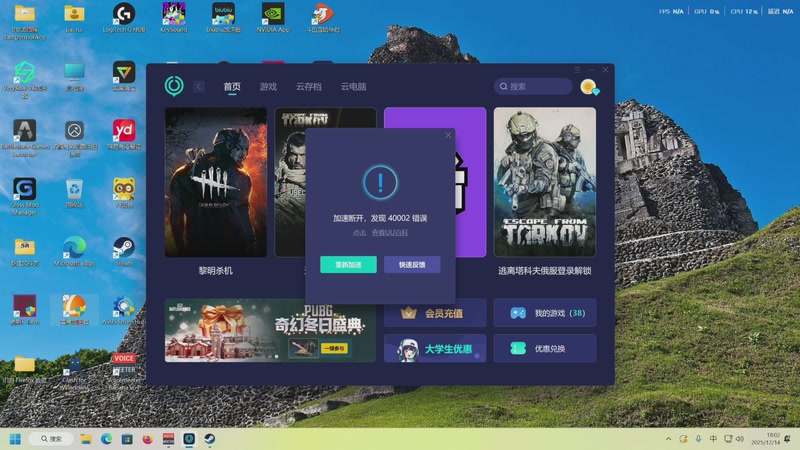Viewport: 800px width, 450px height.
Task: Open the KeySound desktop icon
Action: (173, 18)
